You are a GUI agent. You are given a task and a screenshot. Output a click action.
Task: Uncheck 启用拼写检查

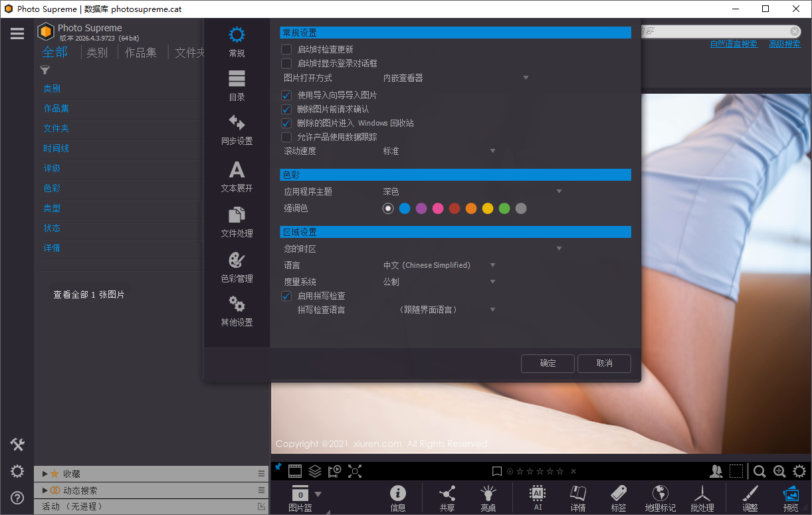[x=286, y=296]
